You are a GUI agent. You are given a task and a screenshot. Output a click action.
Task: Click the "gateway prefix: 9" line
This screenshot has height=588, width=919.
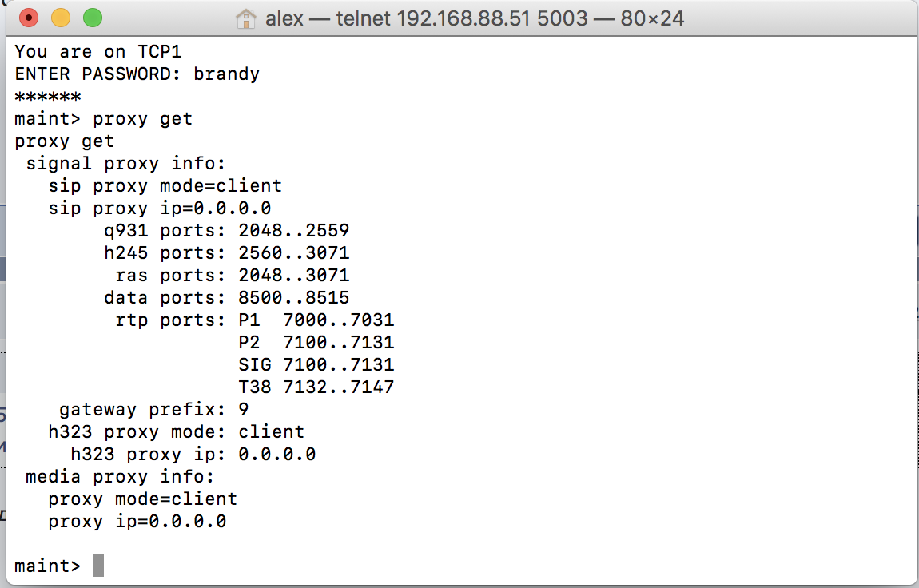[x=153, y=410]
